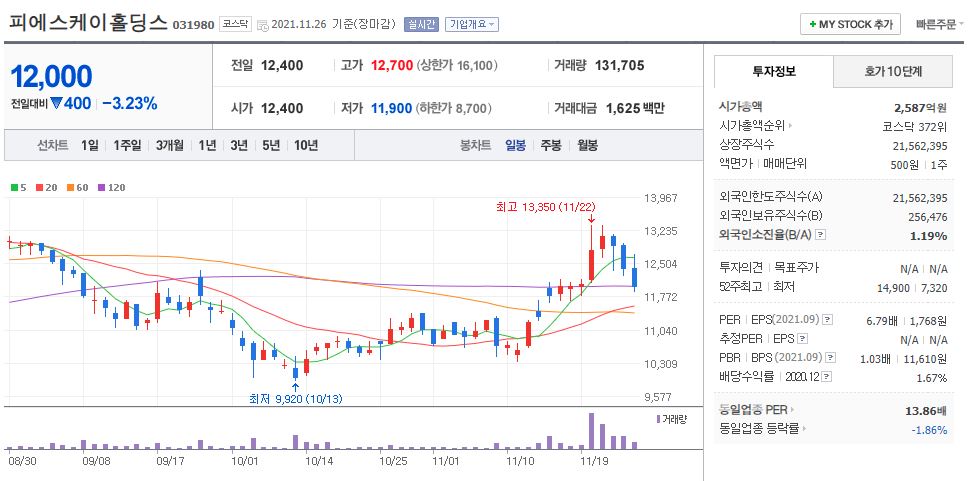Open help icon next to BPS (2021.09)
Image resolution: width=970 pixels, height=481 pixels.
point(831,357)
